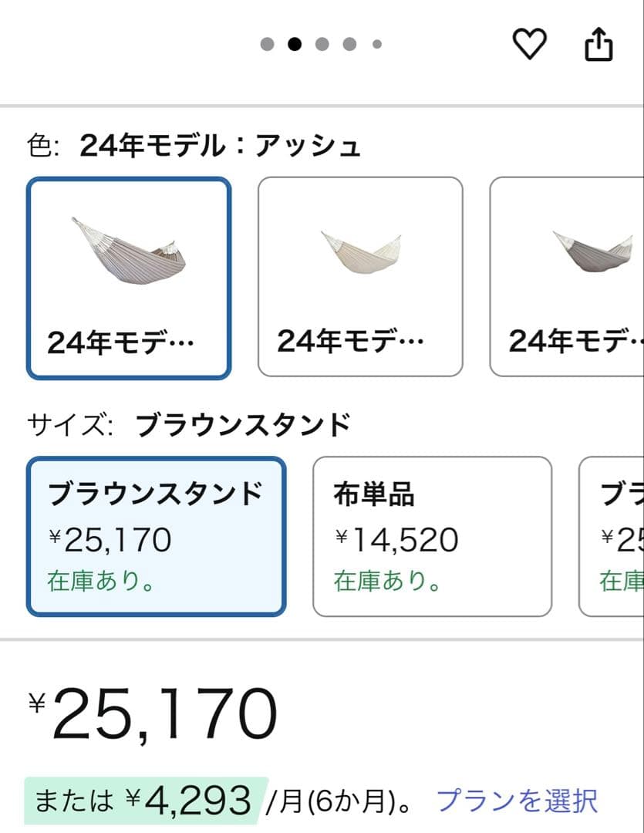Jump to the third image pagination dot
Image resolution: width=644 pixels, height=833 pixels.
point(322,44)
